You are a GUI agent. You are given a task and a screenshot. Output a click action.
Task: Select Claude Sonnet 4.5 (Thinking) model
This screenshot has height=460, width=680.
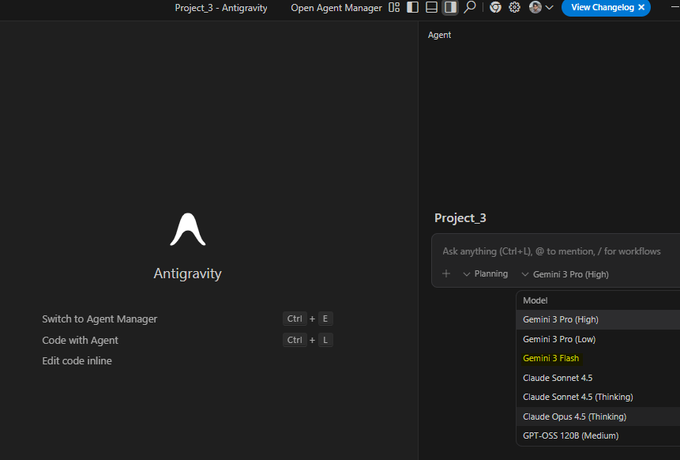(598, 397)
